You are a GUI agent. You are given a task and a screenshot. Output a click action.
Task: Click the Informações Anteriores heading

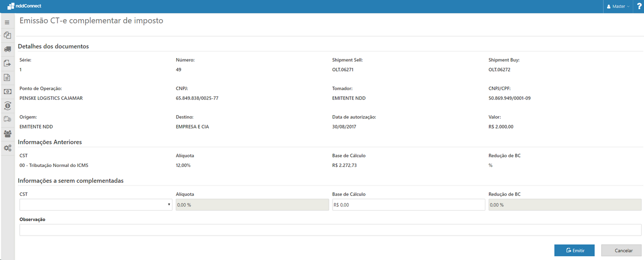tap(50, 142)
